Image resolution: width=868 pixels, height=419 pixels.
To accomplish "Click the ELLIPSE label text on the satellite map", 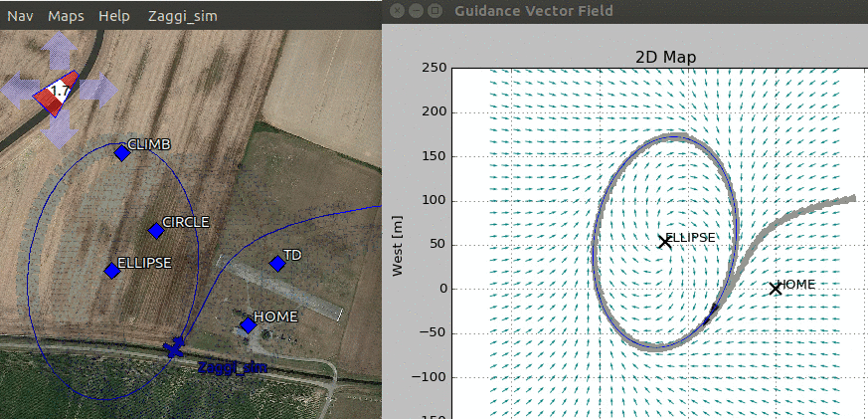I will 144,262.
